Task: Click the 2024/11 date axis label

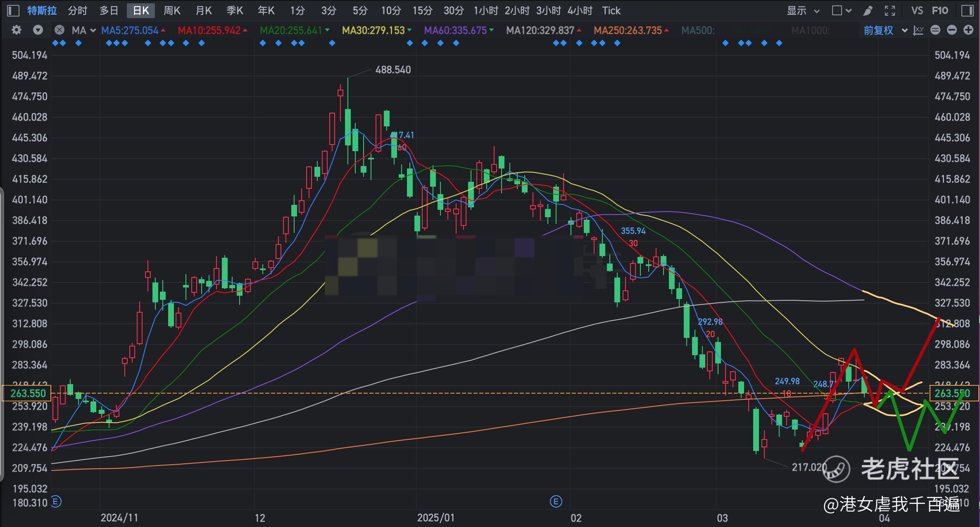Action: tap(119, 518)
